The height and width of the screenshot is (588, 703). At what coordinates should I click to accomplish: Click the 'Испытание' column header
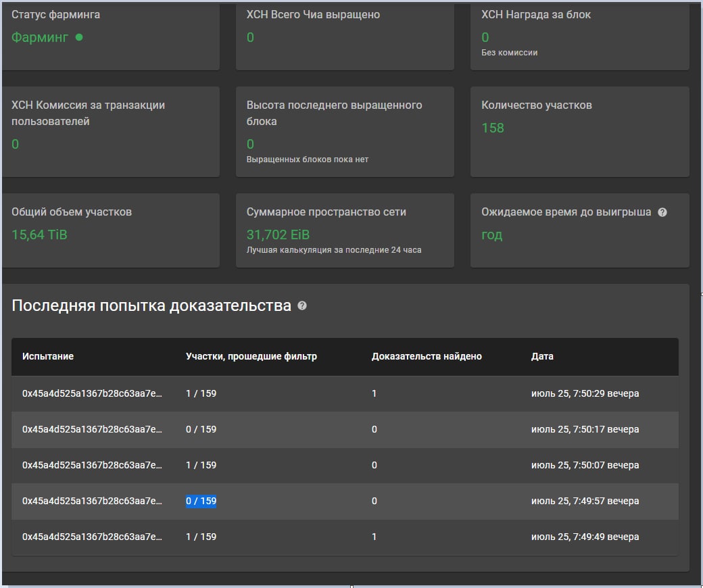pos(48,356)
